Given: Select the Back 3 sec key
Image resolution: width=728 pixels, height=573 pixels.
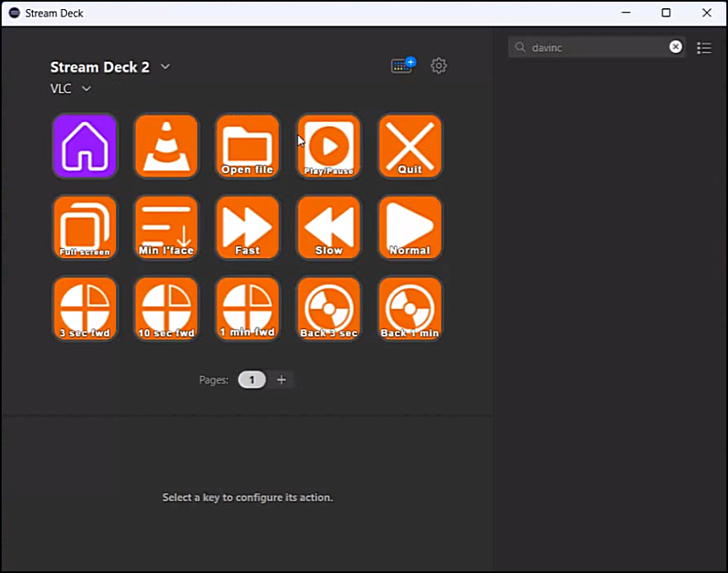Looking at the screenshot, I should click(329, 309).
